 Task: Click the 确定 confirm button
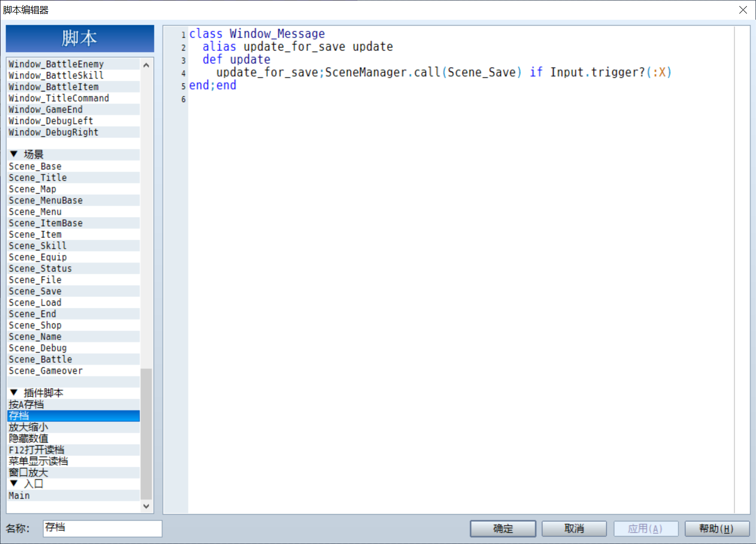503,528
